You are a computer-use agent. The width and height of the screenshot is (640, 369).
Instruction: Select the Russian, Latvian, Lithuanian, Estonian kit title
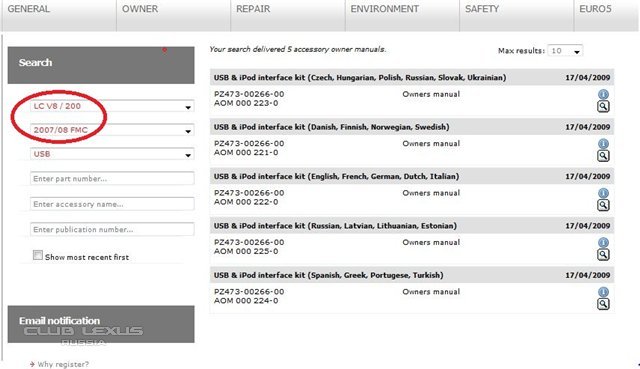(x=335, y=226)
